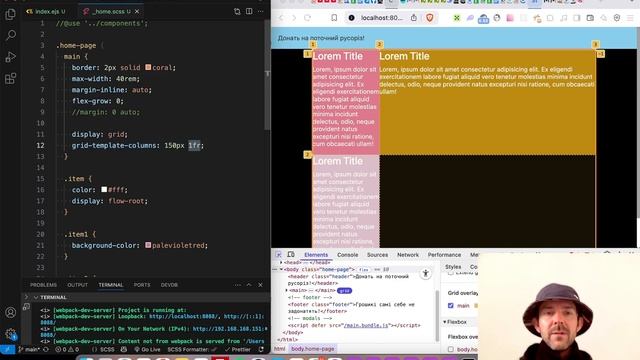Open editor More Actions menu
The height and width of the screenshot is (360, 640).
coord(261,11)
